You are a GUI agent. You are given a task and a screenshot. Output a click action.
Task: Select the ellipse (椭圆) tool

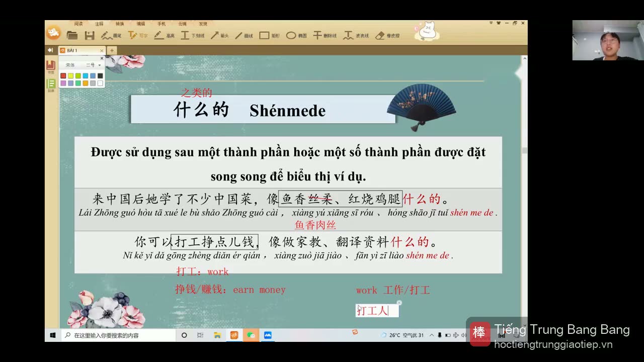point(296,35)
